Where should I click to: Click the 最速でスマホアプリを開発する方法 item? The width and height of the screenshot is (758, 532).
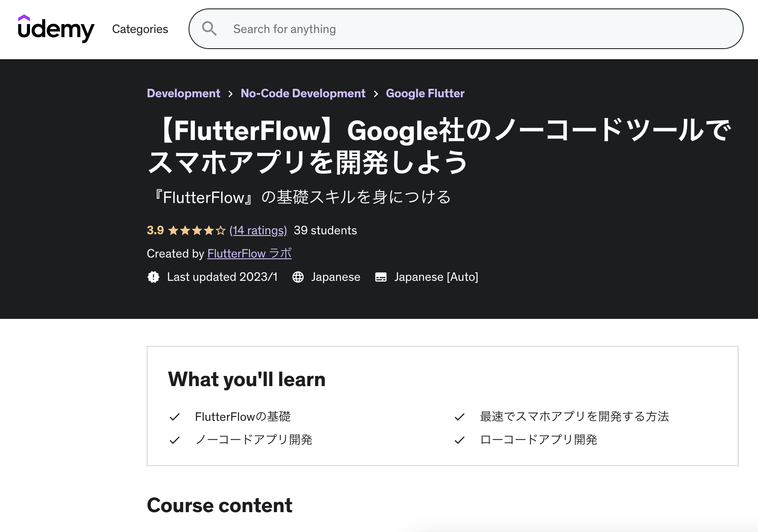pos(575,417)
